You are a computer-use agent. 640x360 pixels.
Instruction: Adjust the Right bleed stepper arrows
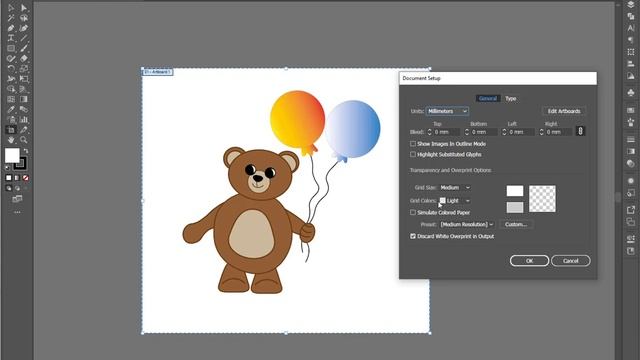pos(542,132)
